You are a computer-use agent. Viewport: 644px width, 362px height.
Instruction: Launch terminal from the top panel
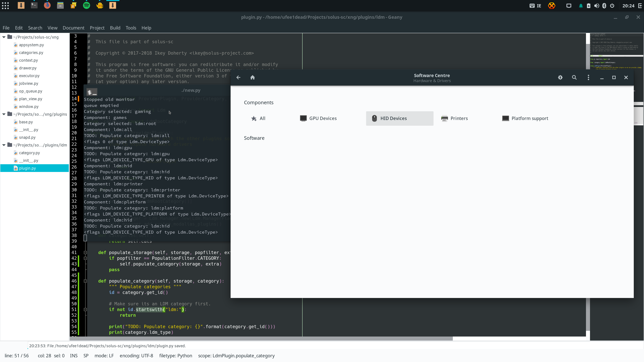[34, 5]
